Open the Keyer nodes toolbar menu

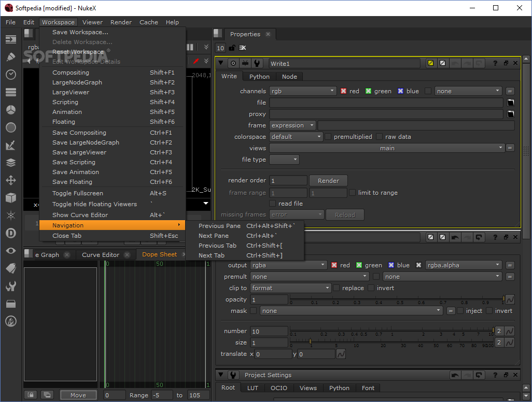pyautogui.click(x=11, y=145)
